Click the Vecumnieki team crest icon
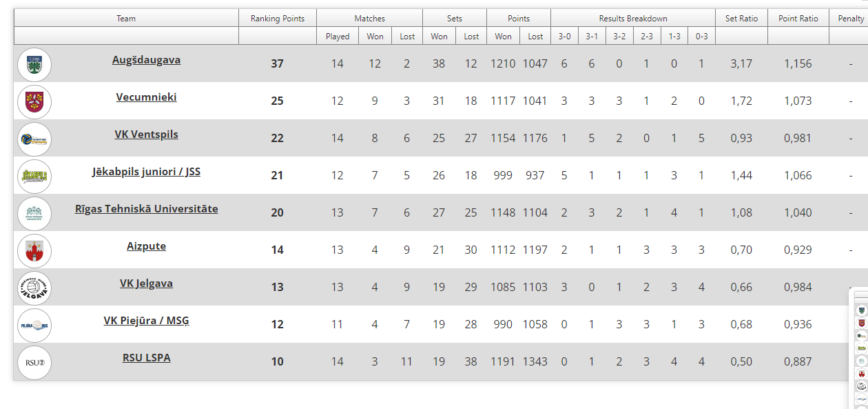The height and width of the screenshot is (409, 868). point(34,101)
